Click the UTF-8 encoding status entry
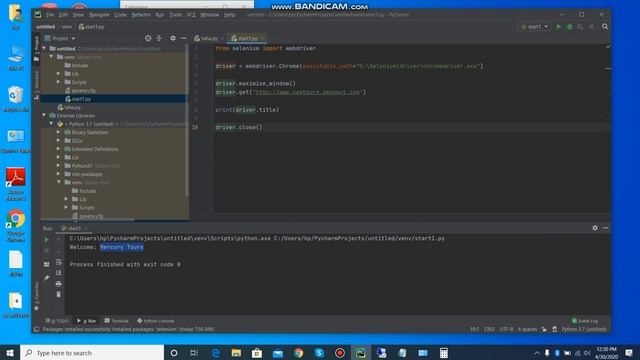This screenshot has width=640, height=360. (506, 329)
